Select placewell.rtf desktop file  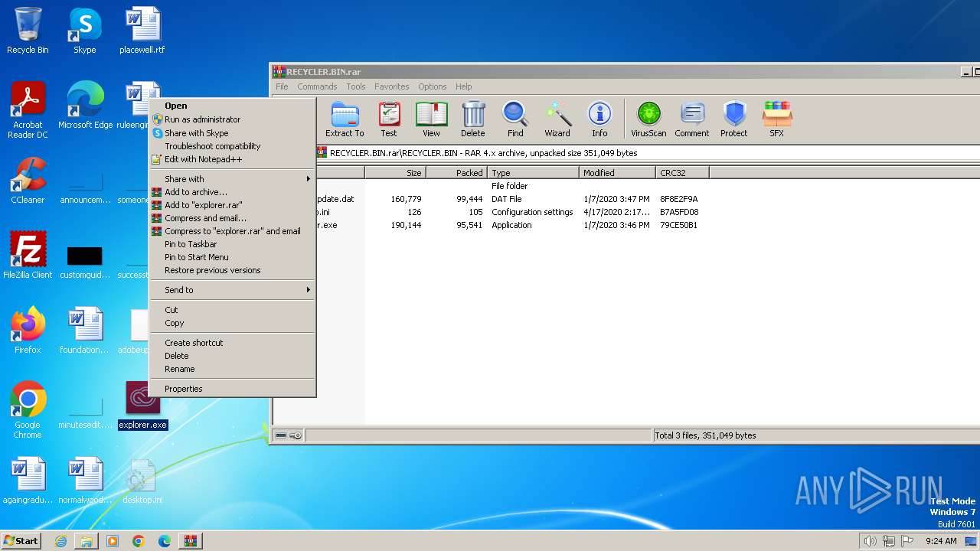point(142,31)
